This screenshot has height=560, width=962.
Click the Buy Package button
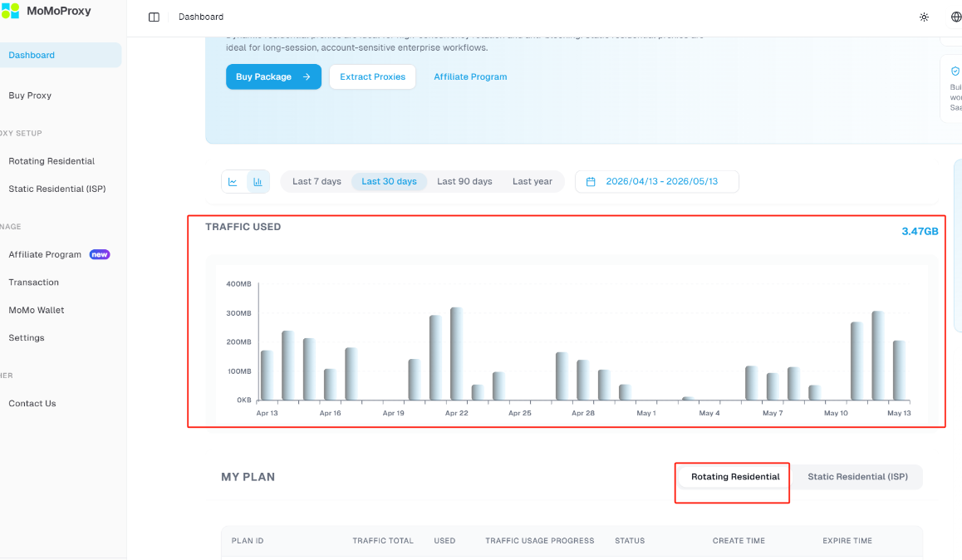click(x=273, y=76)
